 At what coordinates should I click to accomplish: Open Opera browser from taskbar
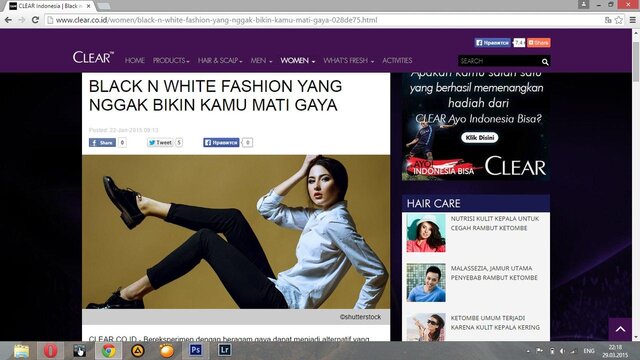51,351
